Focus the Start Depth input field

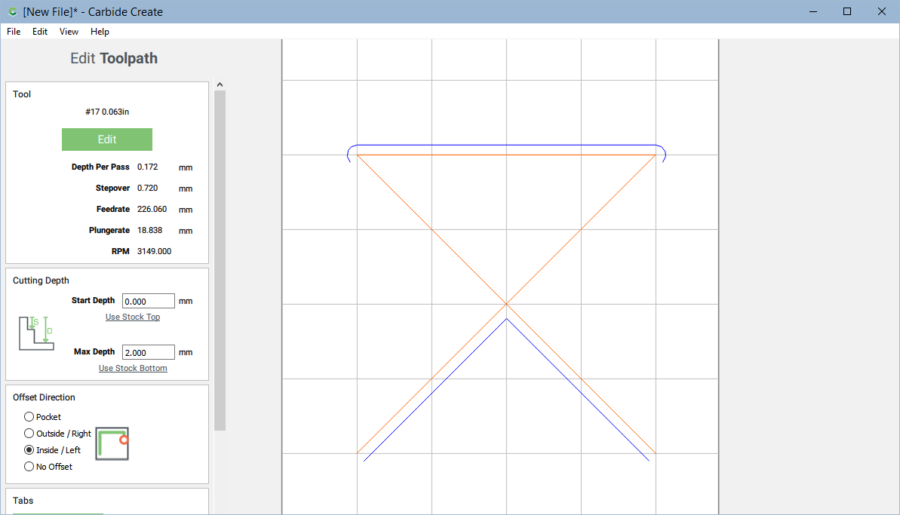148,301
